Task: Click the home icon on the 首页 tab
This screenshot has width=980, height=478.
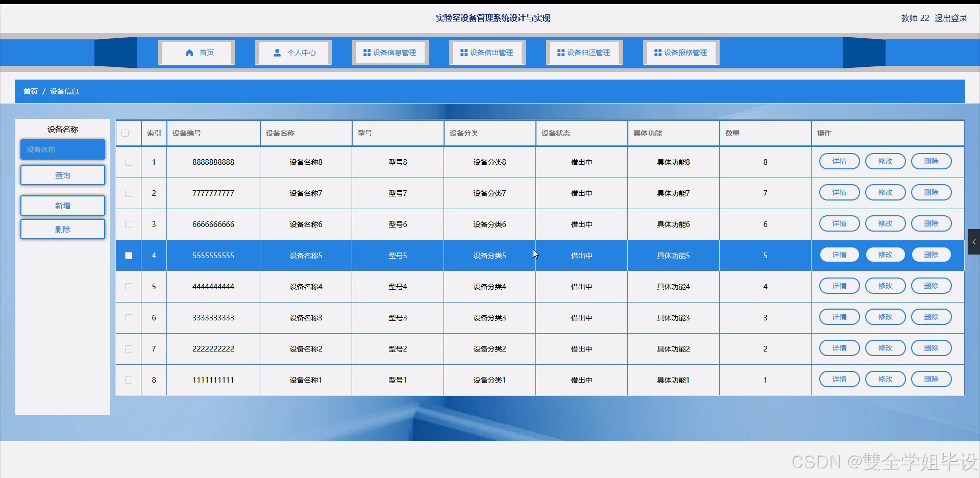Action: (189, 53)
